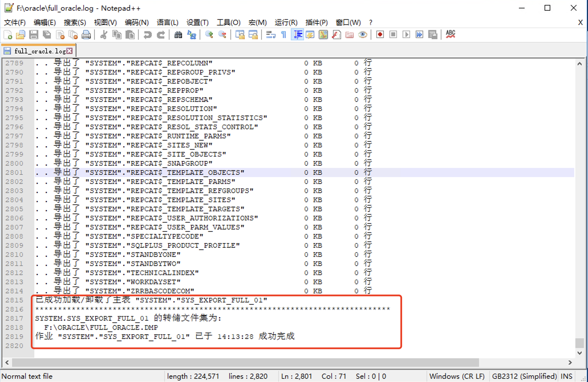Select the full_oracle.log tab

coord(40,51)
